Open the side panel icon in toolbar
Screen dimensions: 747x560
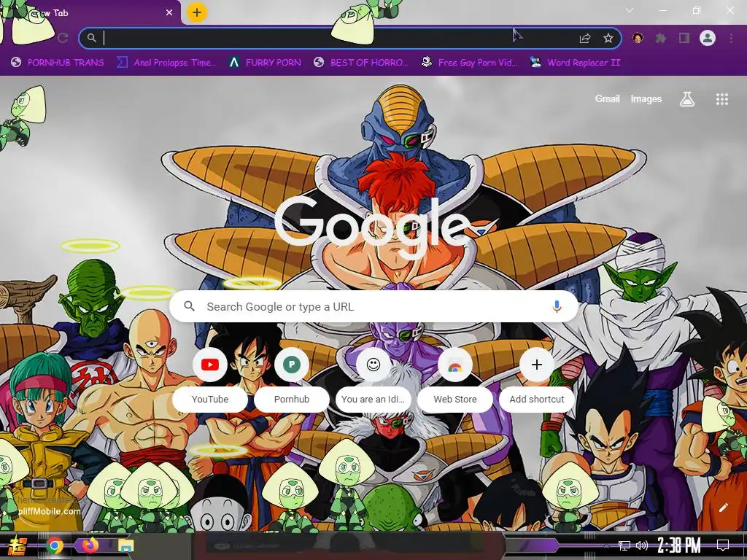[684, 38]
